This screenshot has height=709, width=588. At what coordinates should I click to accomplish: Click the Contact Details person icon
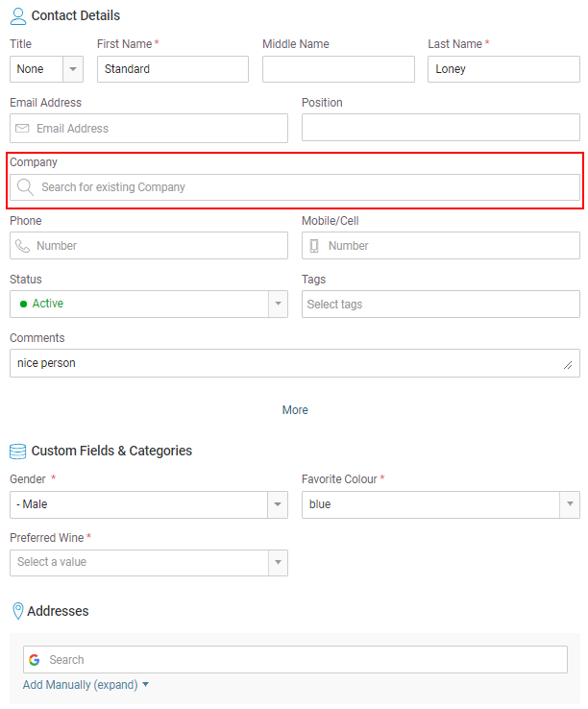click(x=18, y=16)
